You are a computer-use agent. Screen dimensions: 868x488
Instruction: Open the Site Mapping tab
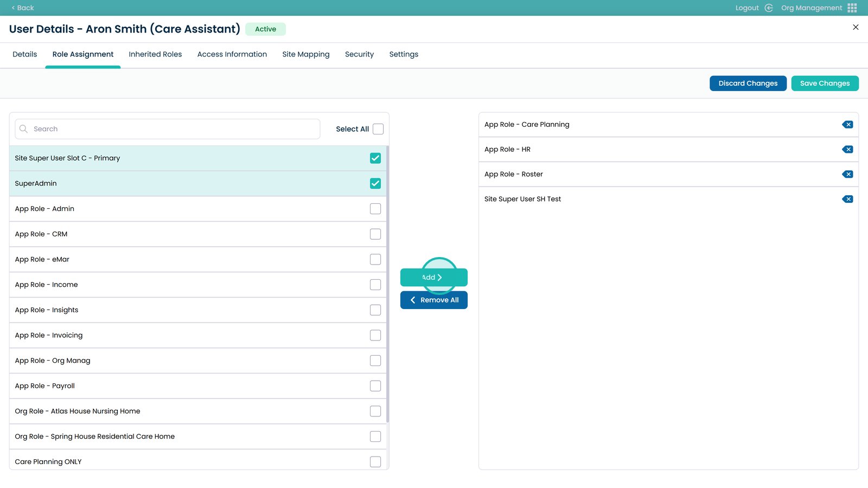(x=305, y=54)
